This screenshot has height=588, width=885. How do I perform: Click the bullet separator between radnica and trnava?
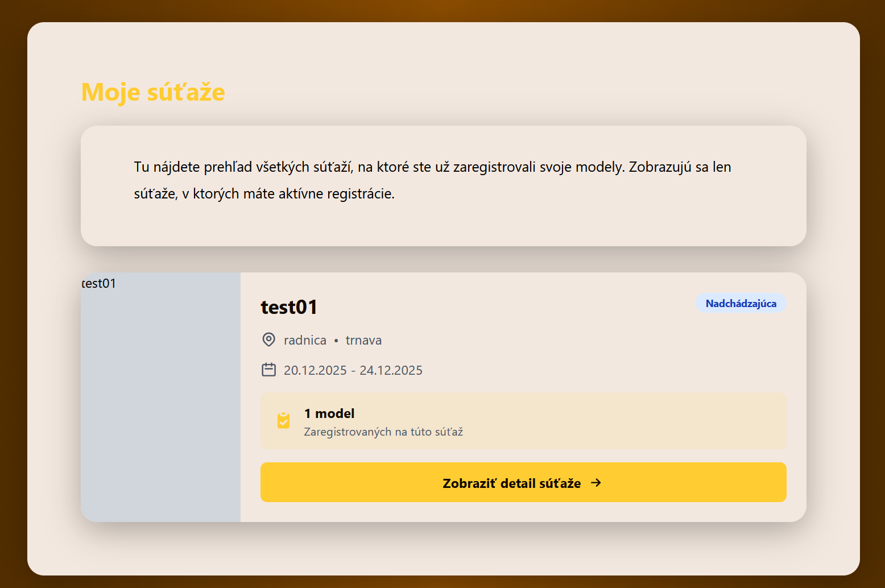(x=336, y=341)
